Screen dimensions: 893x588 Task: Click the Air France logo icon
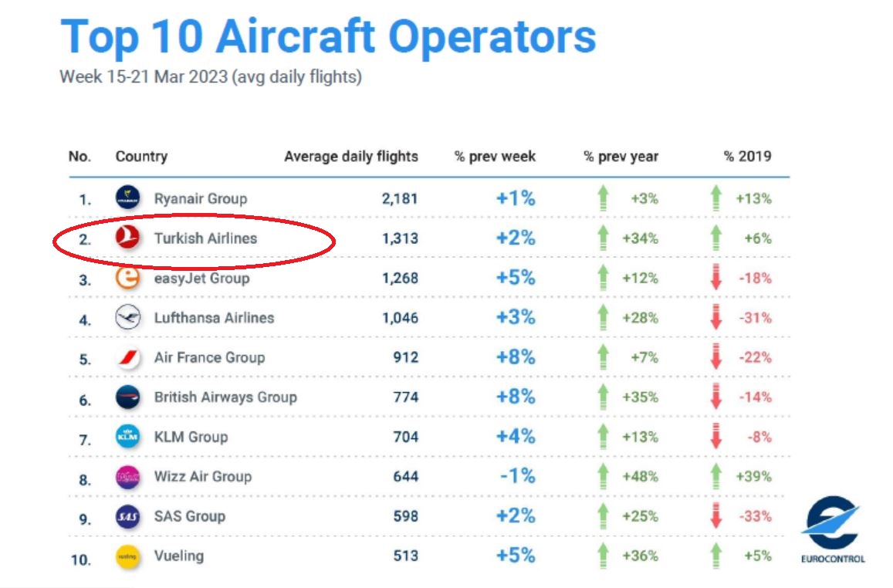127,358
